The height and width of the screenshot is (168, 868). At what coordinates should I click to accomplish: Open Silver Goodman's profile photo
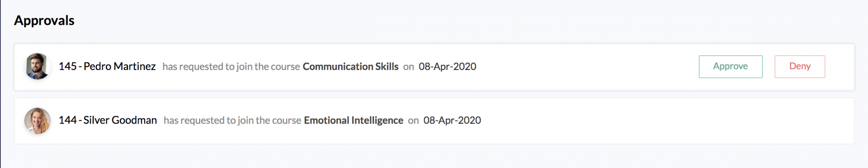pyautogui.click(x=37, y=121)
